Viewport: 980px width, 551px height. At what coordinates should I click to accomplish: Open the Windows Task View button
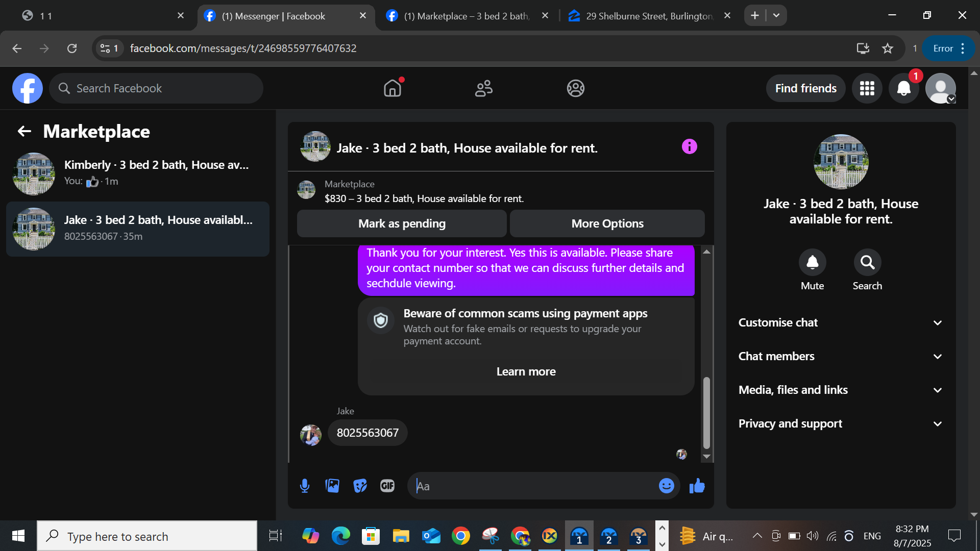pyautogui.click(x=276, y=536)
